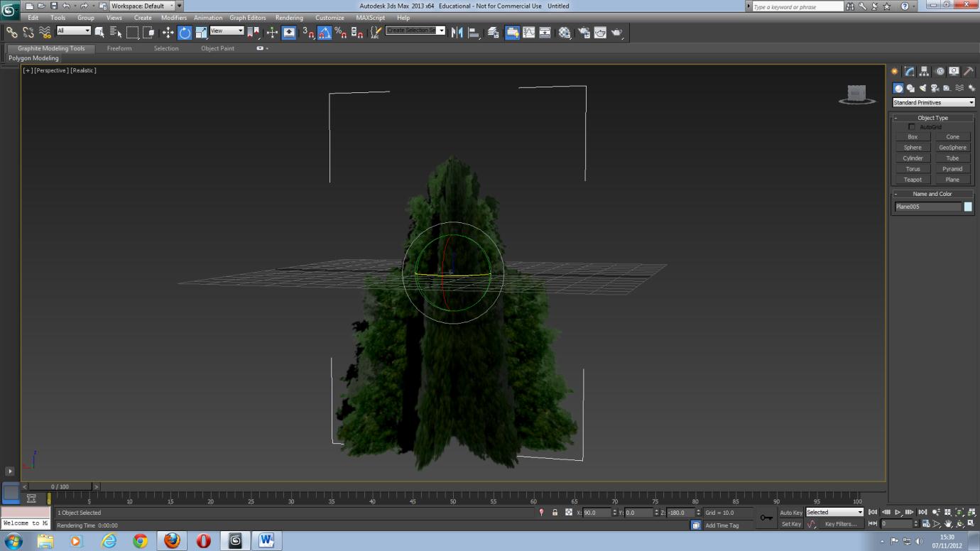This screenshot has height=551, width=980.
Task: Open the selection filter dropdown showing All
Action: pos(75,31)
